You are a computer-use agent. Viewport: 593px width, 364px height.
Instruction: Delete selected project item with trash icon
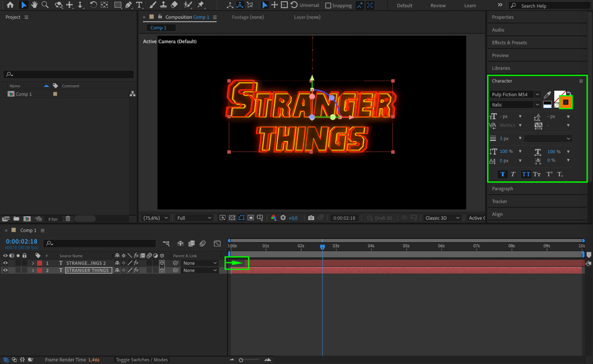click(68, 219)
